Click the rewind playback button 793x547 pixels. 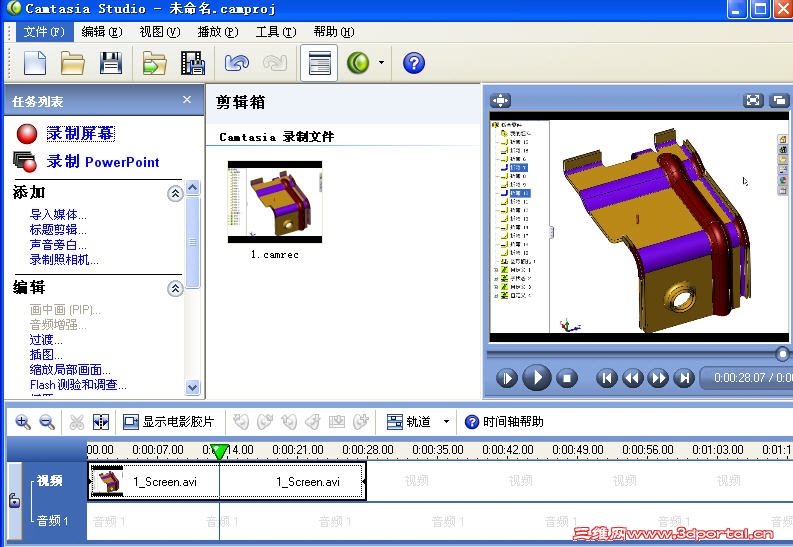click(633, 378)
